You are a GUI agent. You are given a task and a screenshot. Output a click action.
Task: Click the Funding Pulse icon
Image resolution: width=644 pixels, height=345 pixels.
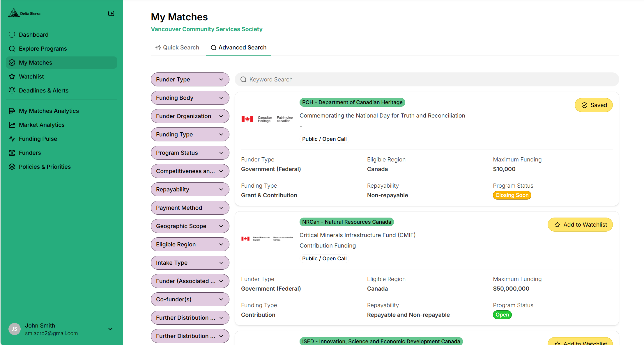pos(12,139)
